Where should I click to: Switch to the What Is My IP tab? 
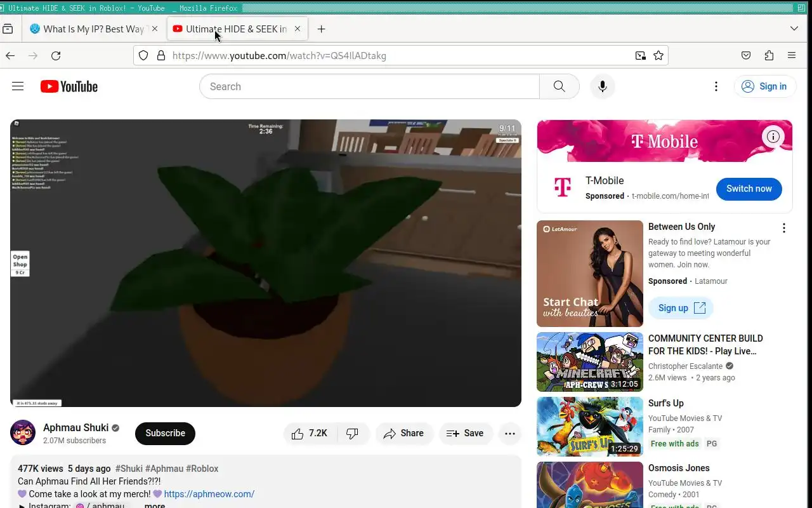click(x=94, y=29)
